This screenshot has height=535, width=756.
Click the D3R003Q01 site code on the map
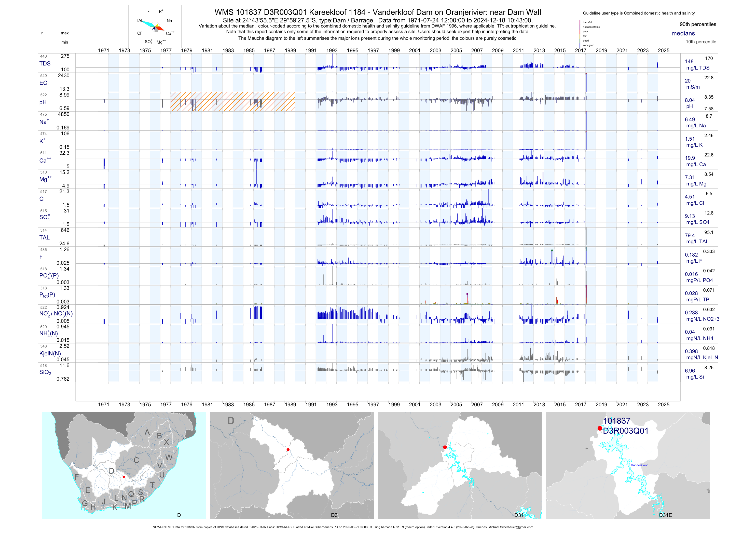626,431
